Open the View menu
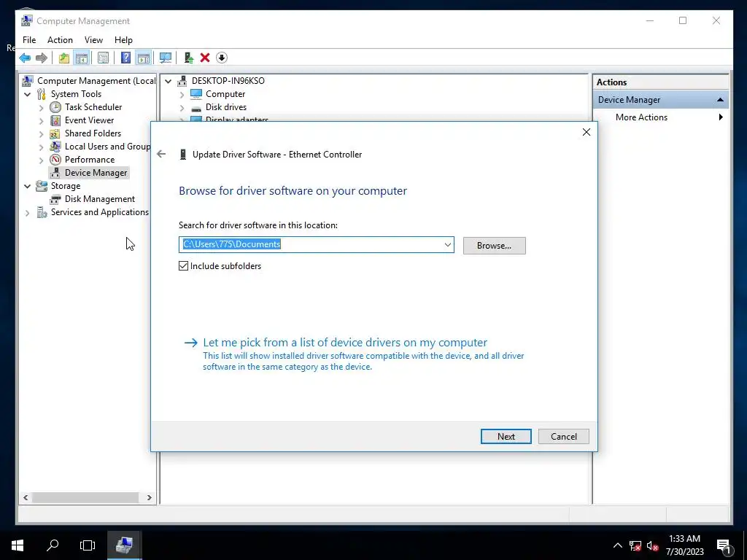Screen dimensions: 747x560 [x=93, y=40]
